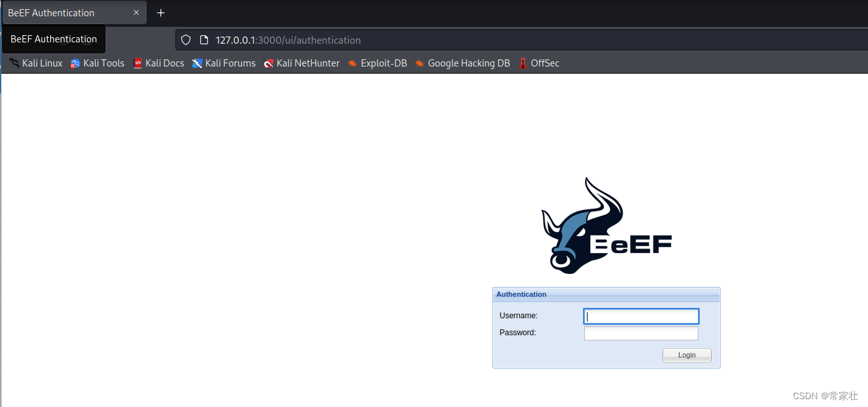This screenshot has width=868, height=407.
Task: Click the Login button
Action: pos(687,355)
